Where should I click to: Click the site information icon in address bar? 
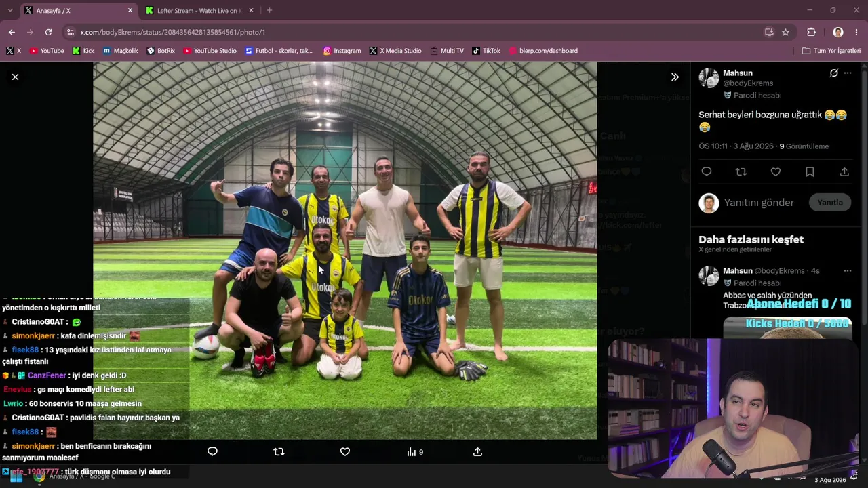coord(71,32)
